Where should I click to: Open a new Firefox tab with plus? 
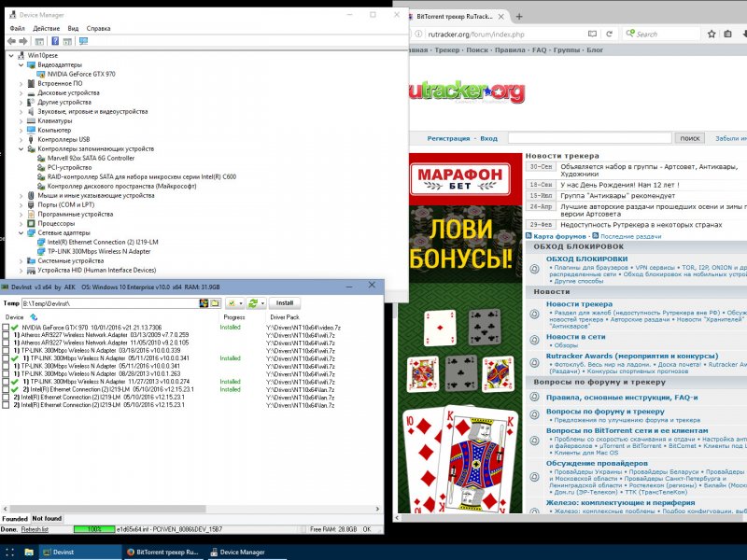pos(519,17)
